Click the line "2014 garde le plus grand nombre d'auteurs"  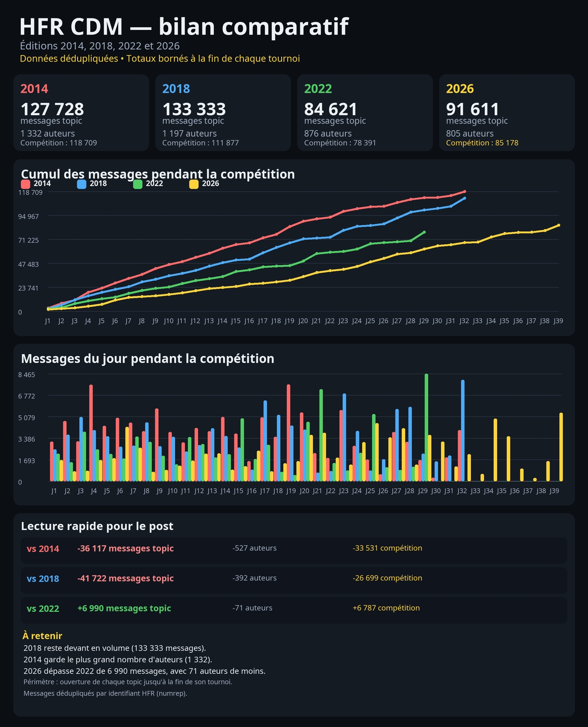tap(118, 659)
